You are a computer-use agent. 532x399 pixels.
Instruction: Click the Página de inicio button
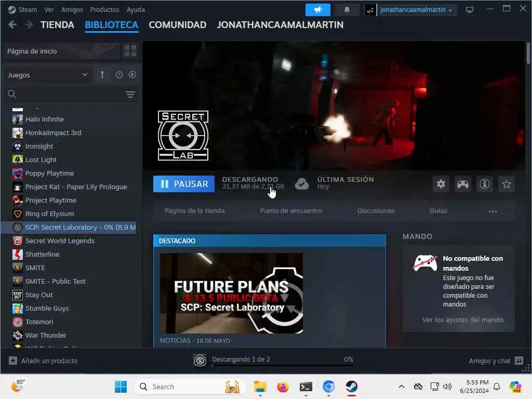click(63, 51)
